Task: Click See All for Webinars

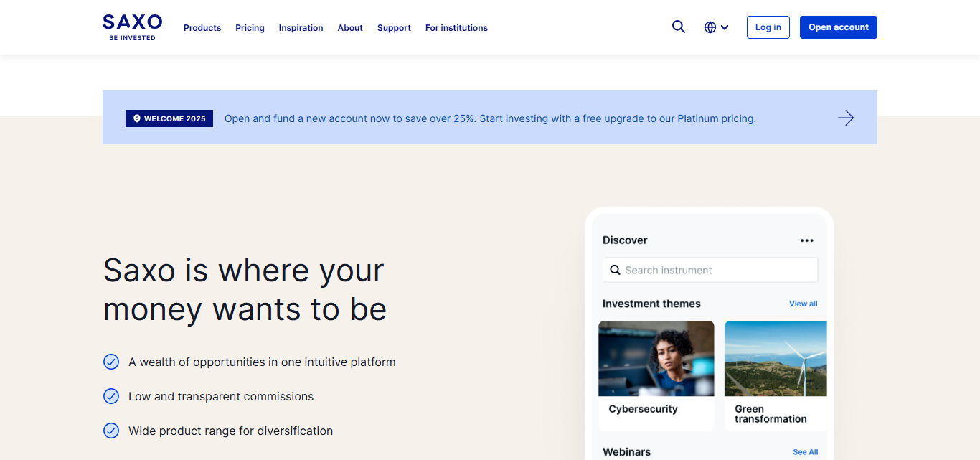Action: click(x=806, y=452)
